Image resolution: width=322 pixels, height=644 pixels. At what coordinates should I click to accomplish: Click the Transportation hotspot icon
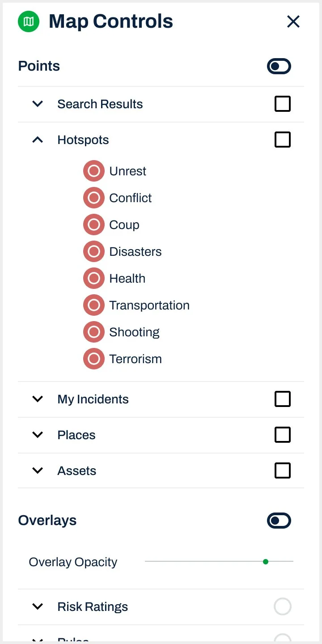pos(94,305)
